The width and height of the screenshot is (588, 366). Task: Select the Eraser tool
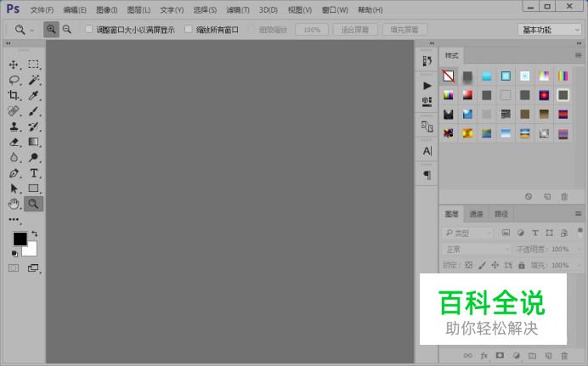coord(14,142)
